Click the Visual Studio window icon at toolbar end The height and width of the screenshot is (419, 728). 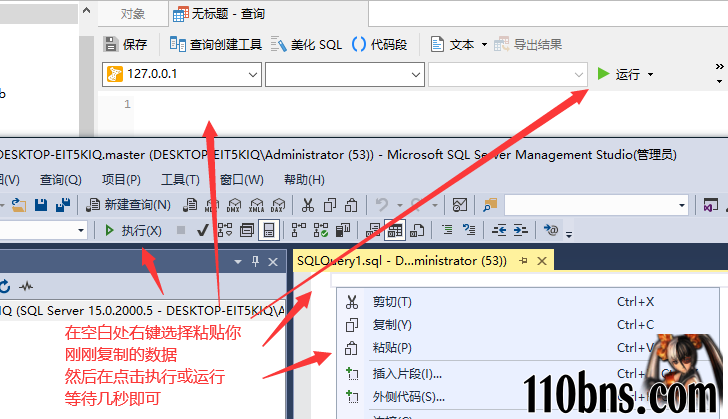click(711, 205)
